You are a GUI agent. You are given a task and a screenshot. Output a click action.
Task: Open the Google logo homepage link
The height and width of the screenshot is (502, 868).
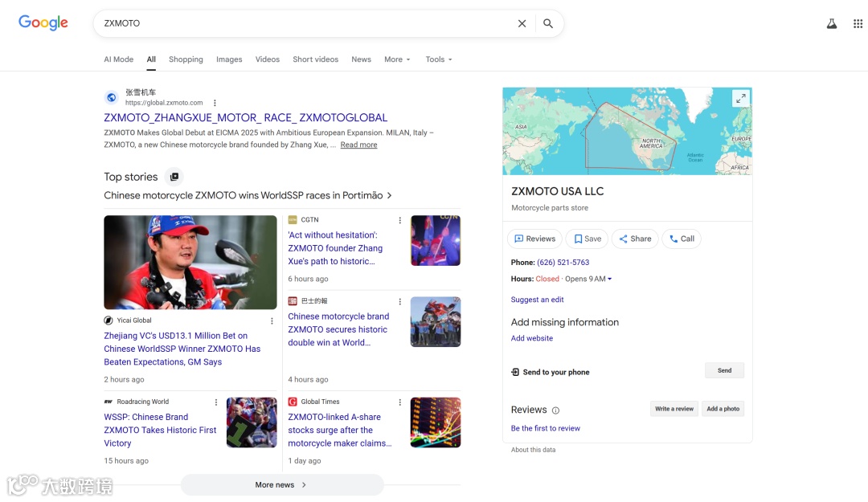pos(43,22)
